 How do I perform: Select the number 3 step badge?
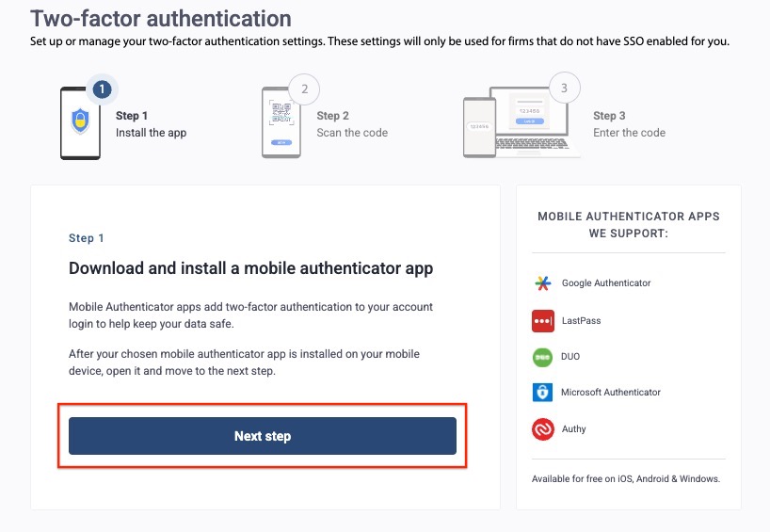564,89
